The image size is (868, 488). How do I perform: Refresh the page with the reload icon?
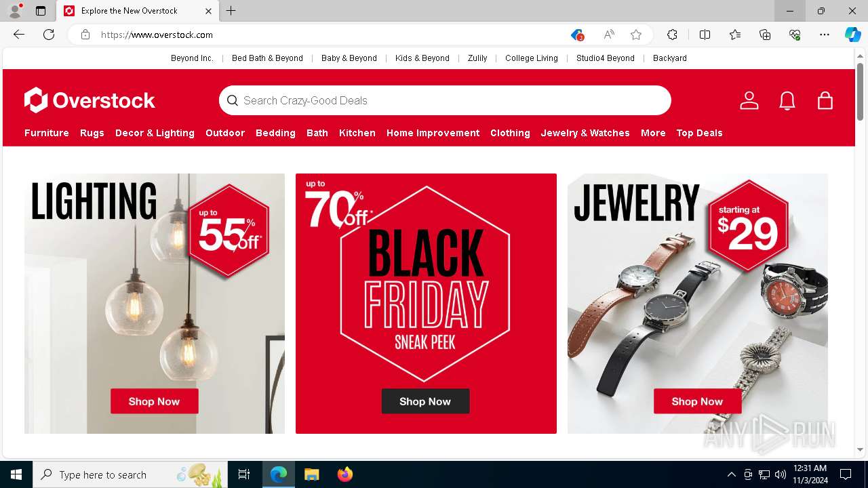49,35
